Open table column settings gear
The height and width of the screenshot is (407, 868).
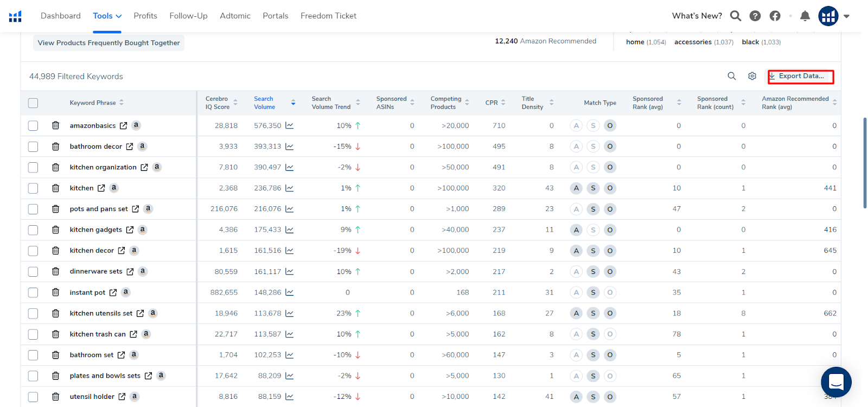(x=752, y=77)
